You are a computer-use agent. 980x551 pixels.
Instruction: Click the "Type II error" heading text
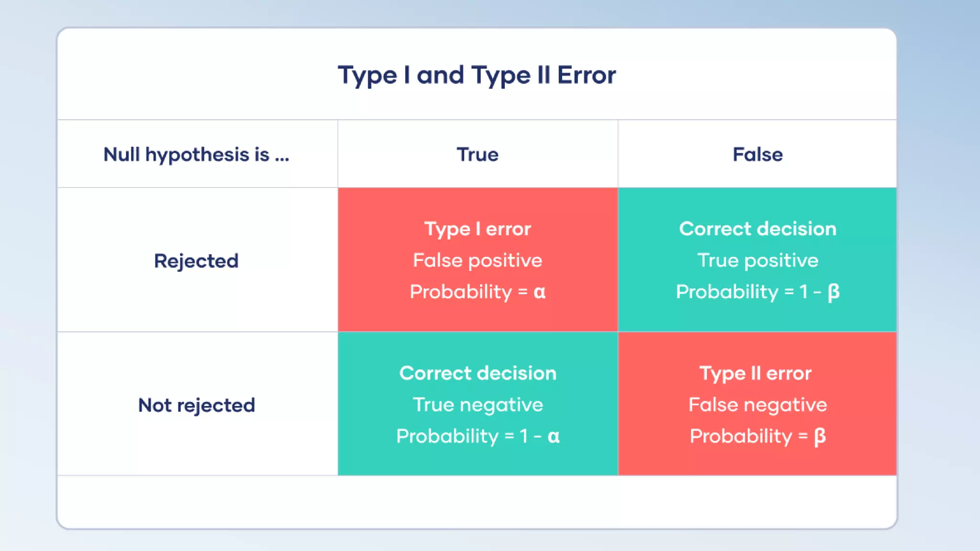click(x=755, y=374)
